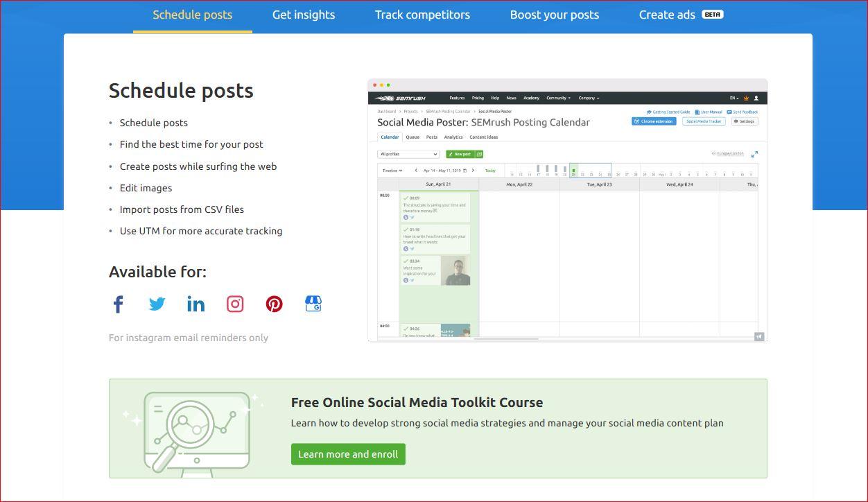
Task: Click Features in the preview navigation bar
Action: point(457,98)
